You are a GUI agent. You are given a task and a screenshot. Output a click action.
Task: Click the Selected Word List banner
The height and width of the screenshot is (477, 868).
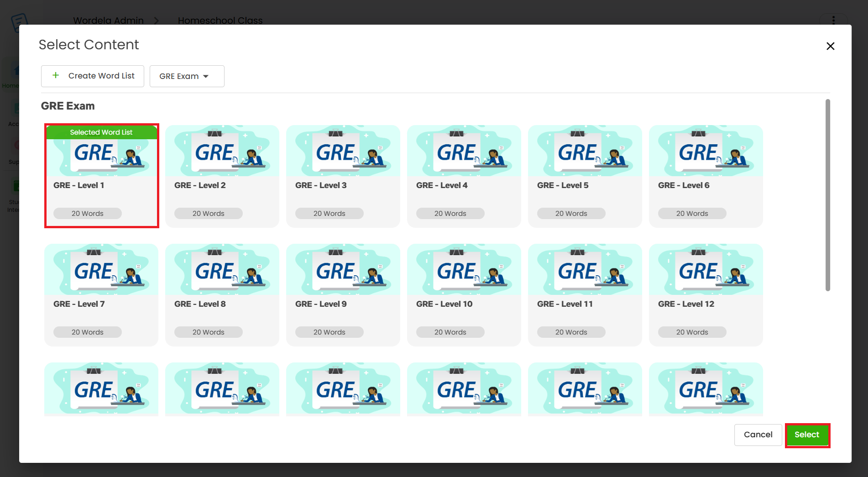click(x=101, y=132)
